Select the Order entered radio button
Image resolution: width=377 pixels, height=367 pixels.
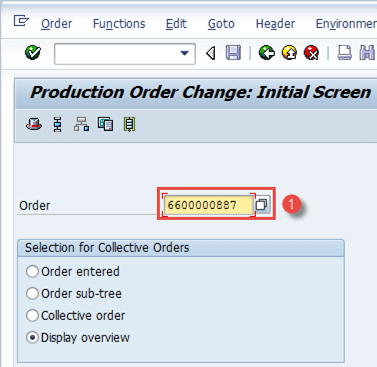32,271
